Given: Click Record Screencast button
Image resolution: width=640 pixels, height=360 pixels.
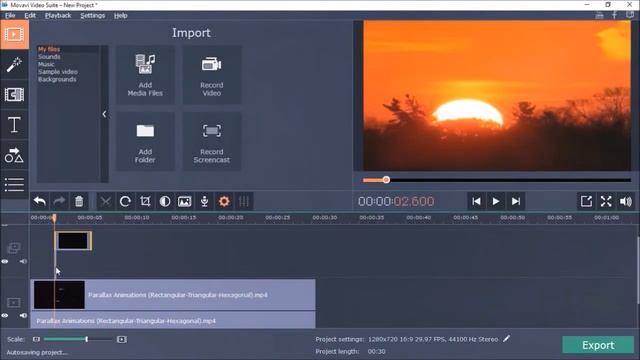Looking at the screenshot, I should click(x=211, y=142).
